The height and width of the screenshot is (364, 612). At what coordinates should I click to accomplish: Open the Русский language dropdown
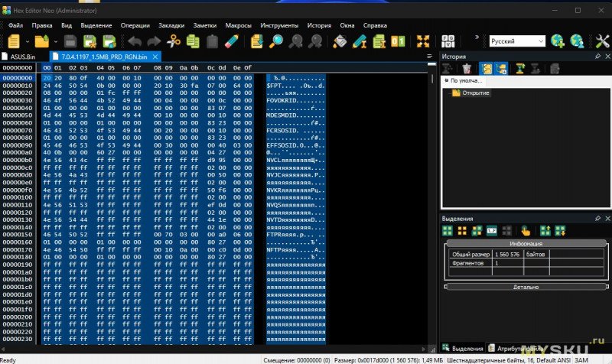[x=540, y=41]
